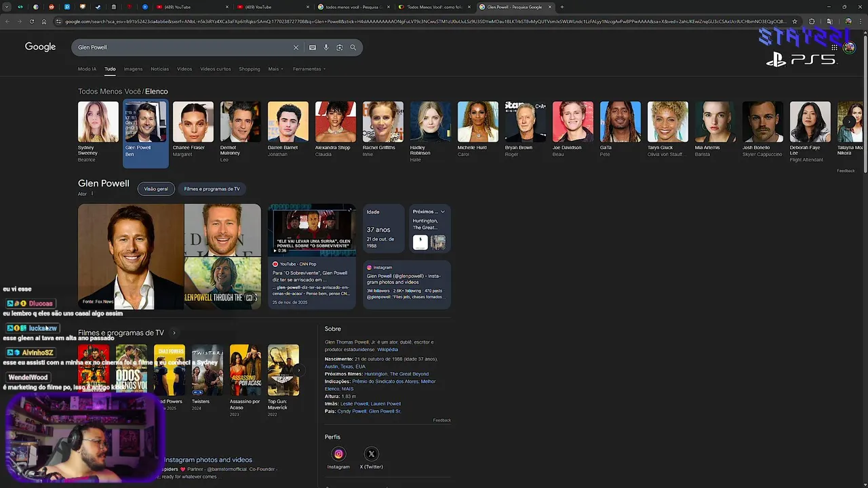This screenshot has width=868, height=488.
Task: Open browser extensions menu
Action: pyautogui.click(x=812, y=21)
